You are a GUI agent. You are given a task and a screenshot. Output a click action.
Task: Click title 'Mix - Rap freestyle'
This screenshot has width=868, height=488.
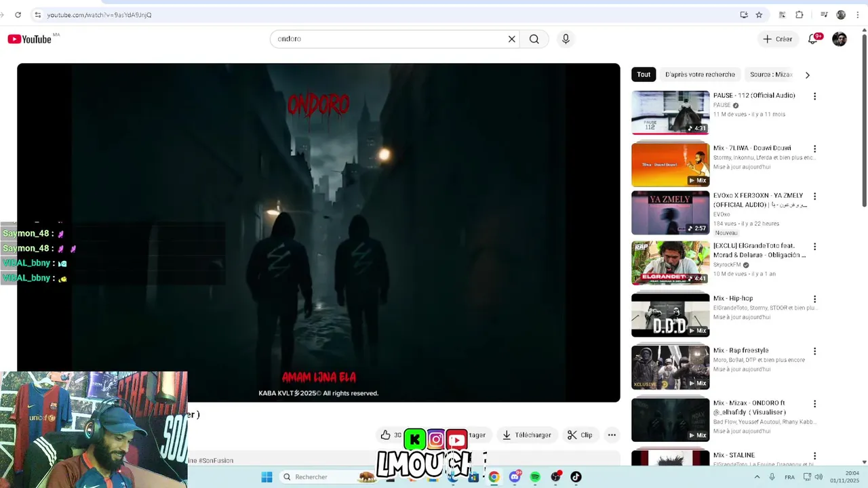[741, 350]
